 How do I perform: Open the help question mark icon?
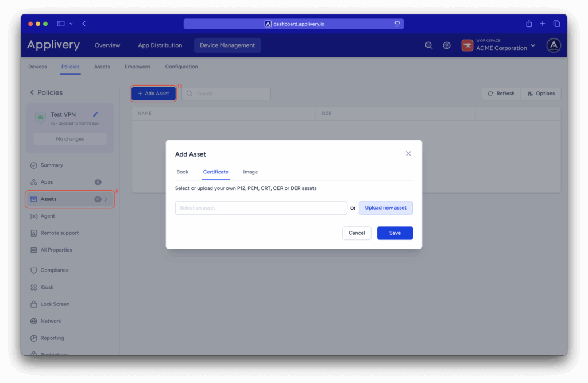(447, 45)
